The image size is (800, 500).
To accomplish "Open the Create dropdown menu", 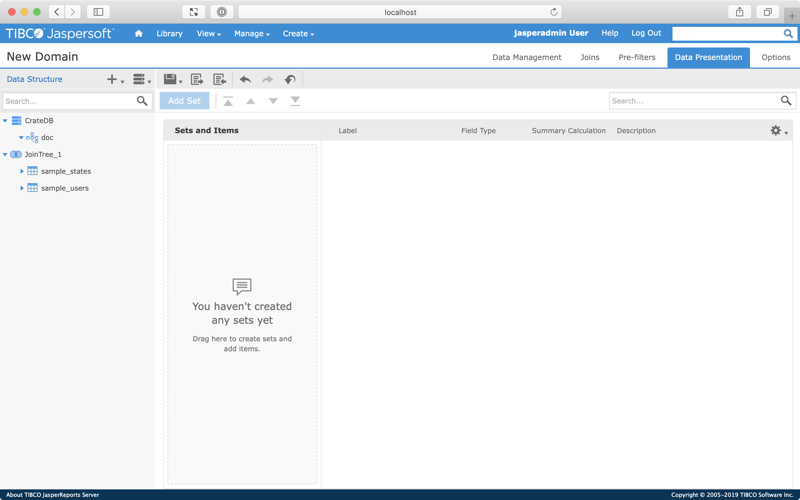I will click(298, 34).
